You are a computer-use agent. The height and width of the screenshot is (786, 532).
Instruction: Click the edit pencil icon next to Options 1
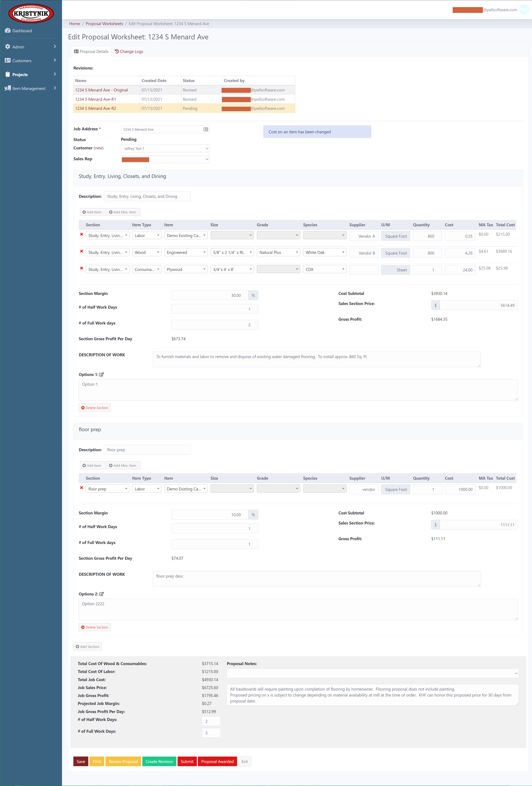(x=102, y=374)
